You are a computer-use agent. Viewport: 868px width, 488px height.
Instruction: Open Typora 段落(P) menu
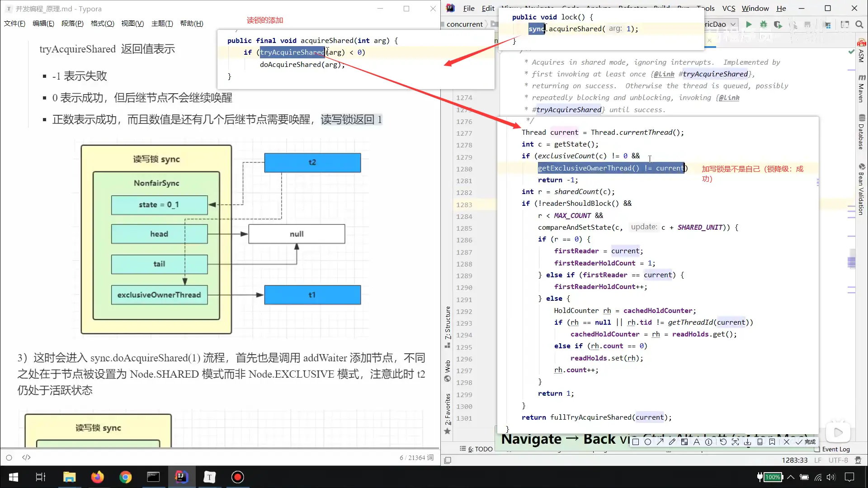coord(72,24)
